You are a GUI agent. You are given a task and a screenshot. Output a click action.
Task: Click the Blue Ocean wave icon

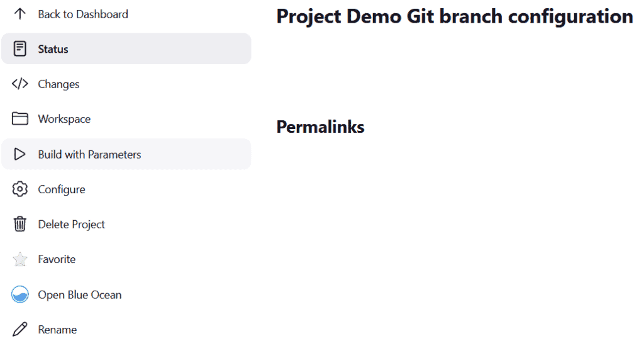19,294
